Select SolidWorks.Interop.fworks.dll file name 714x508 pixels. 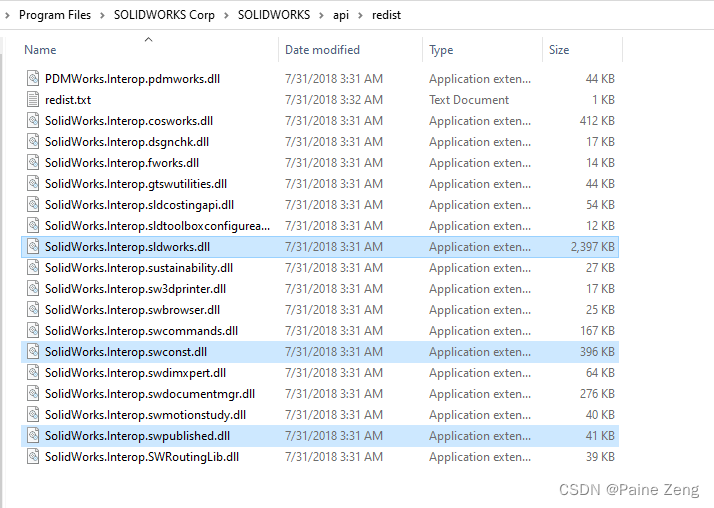[122, 163]
